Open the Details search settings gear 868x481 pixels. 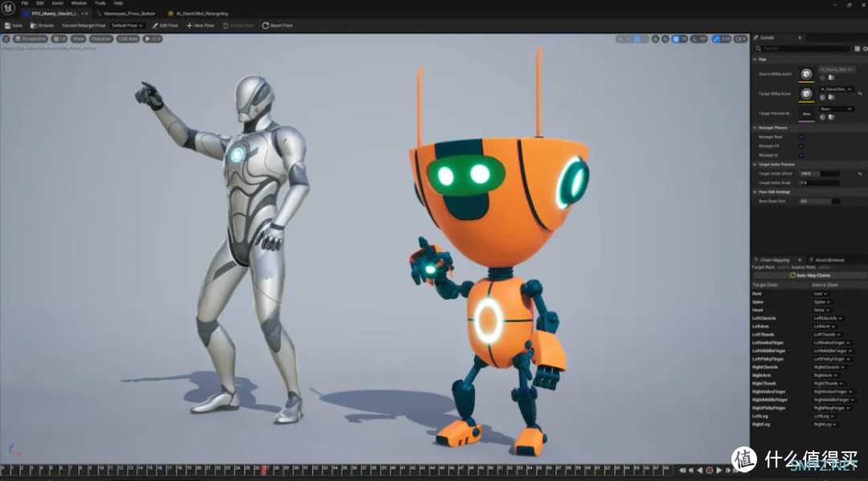[x=866, y=49]
